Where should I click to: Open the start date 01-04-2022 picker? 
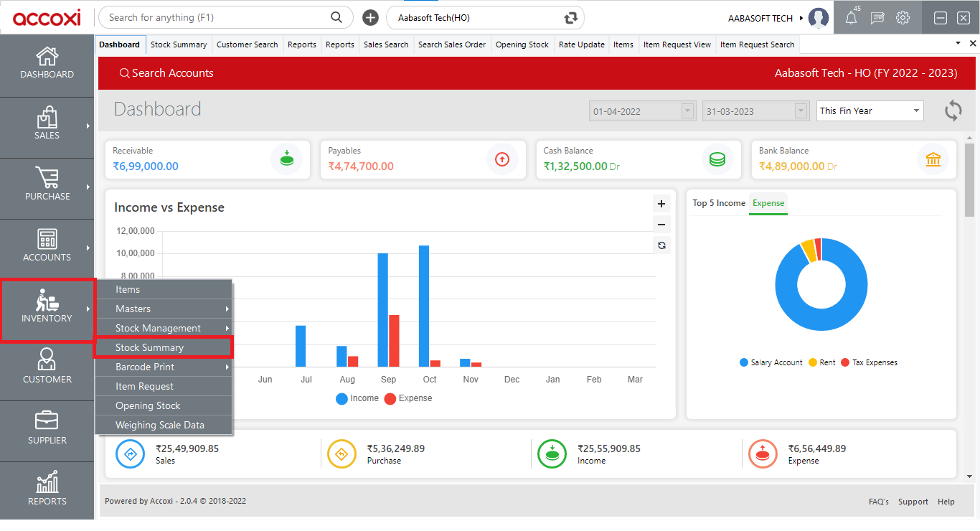pos(642,111)
